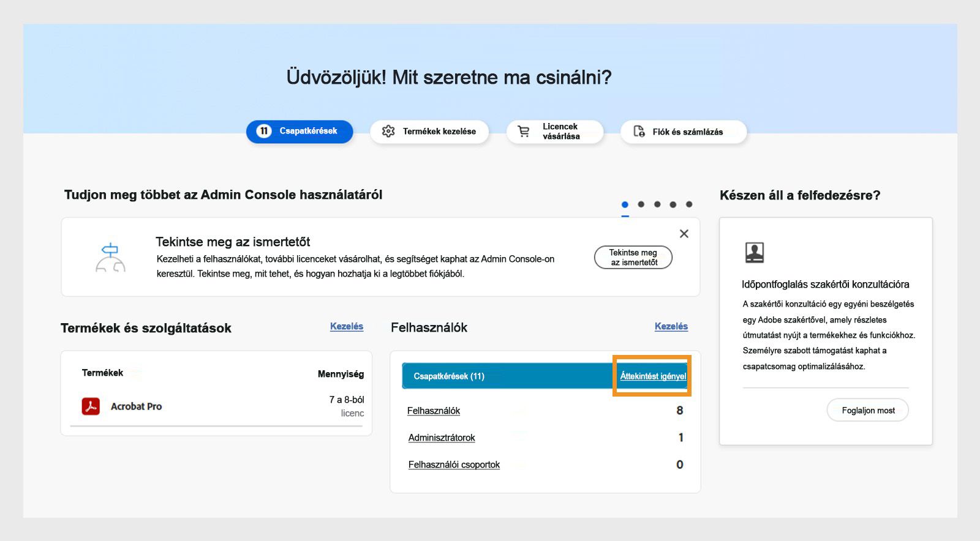
Task: Click the Termékek column header
Action: [x=102, y=373]
